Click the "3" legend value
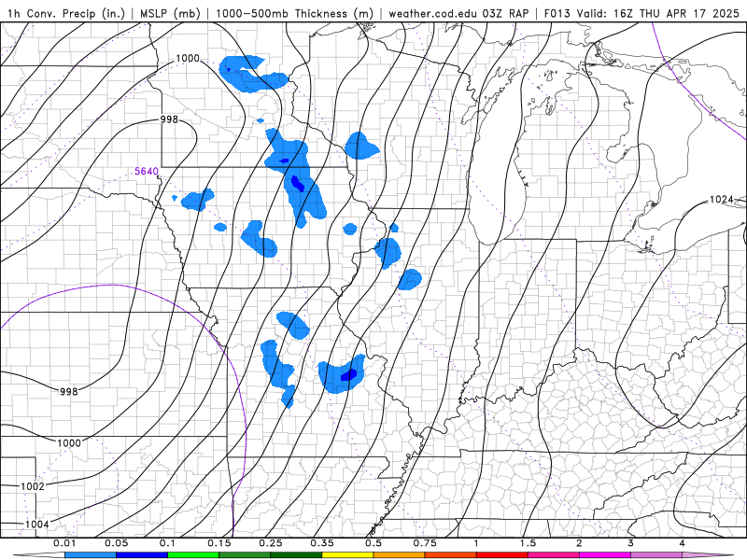 (x=631, y=543)
